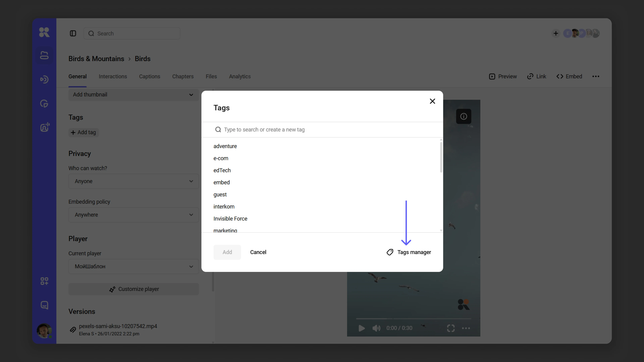
Task: Enter video fullscreen mode
Action: click(451, 328)
